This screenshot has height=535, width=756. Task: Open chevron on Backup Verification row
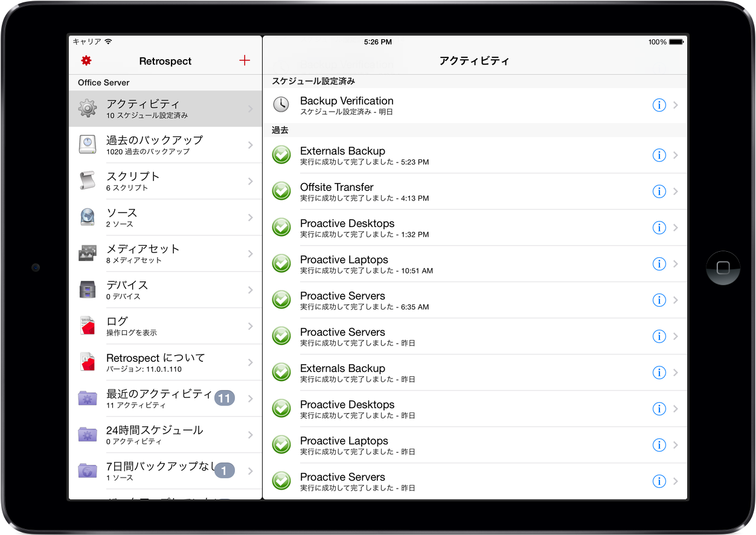point(676,105)
